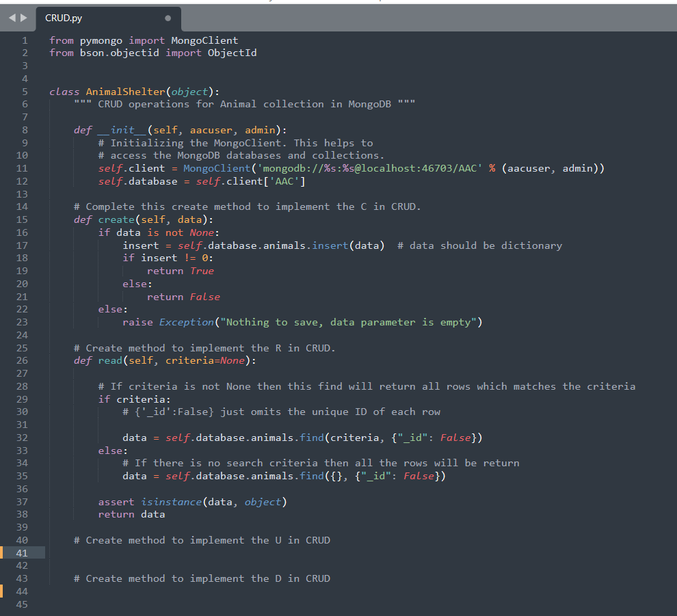Select the AnimalShelter class name
The height and width of the screenshot is (616, 677).
(x=124, y=91)
